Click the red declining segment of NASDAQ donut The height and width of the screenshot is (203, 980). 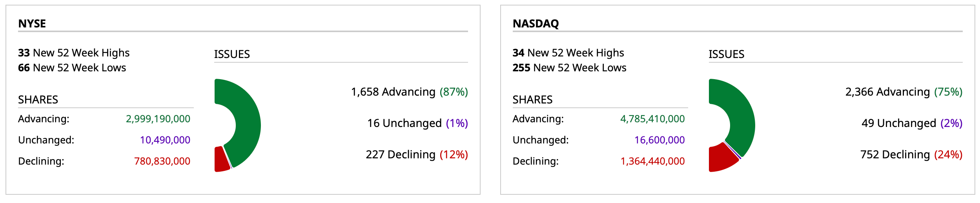(x=721, y=159)
